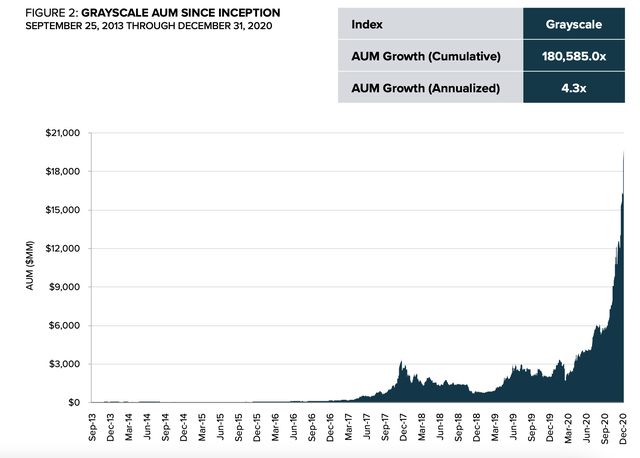This screenshot has height=458, width=640.
Task: Click the 'Jun-19' x-axis label
Action: [x=513, y=427]
